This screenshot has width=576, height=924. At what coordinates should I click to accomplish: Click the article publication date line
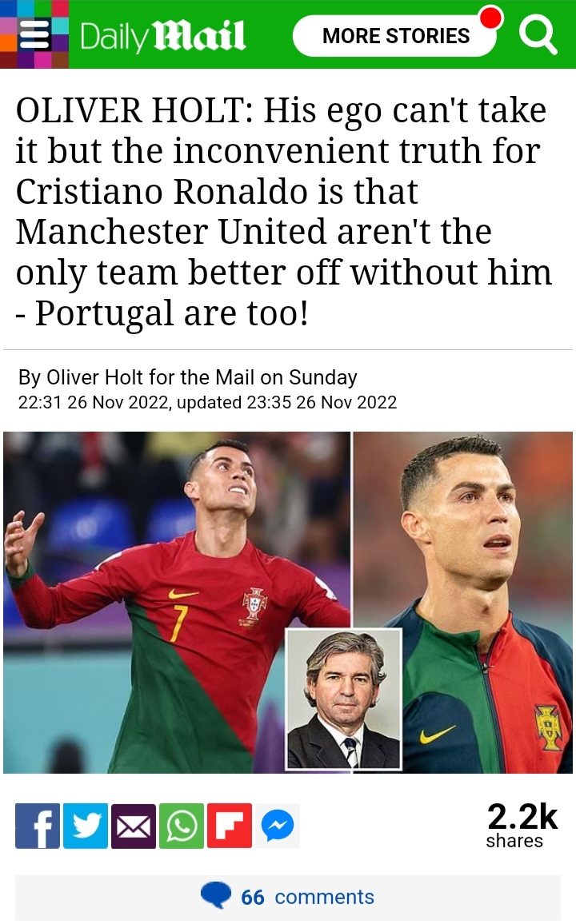tap(207, 403)
